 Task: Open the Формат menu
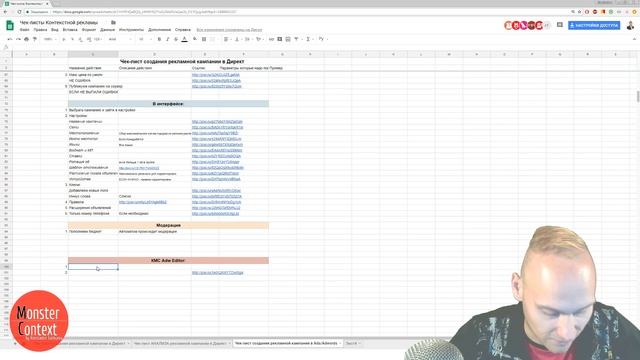89,30
